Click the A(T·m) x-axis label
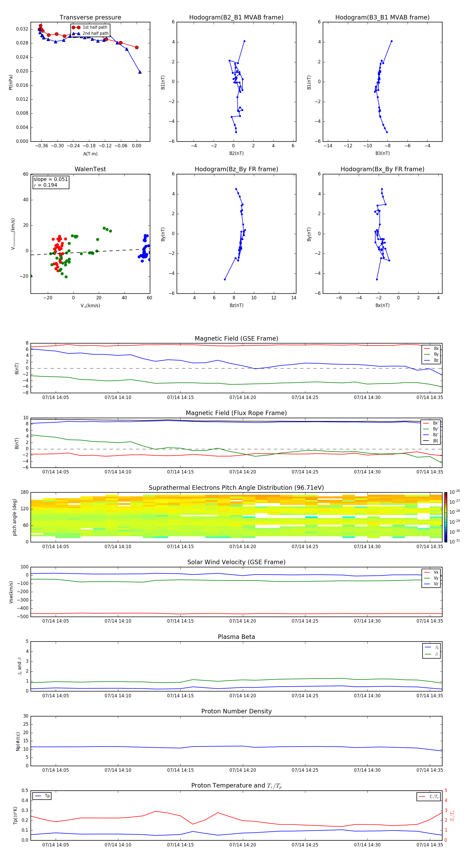 (x=90, y=154)
